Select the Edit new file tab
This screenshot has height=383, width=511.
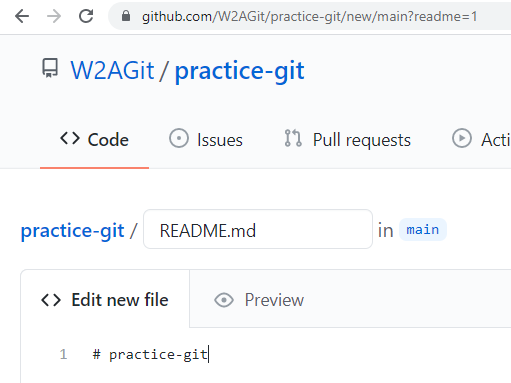click(105, 300)
